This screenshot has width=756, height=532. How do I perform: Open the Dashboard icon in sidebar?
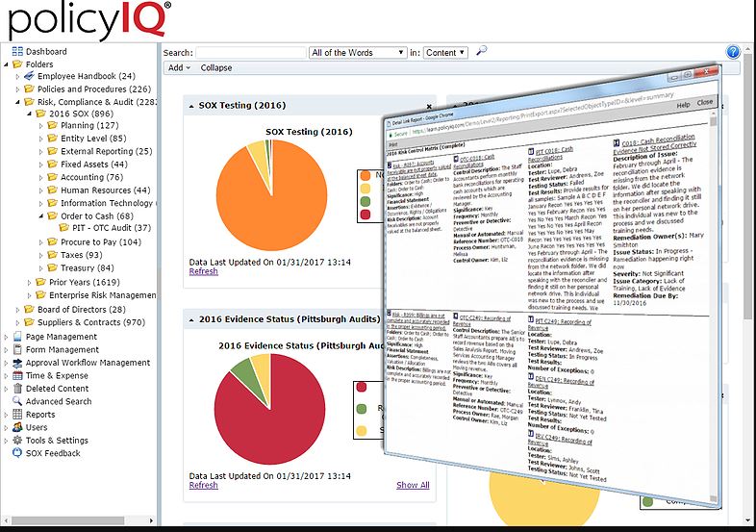tap(17, 51)
